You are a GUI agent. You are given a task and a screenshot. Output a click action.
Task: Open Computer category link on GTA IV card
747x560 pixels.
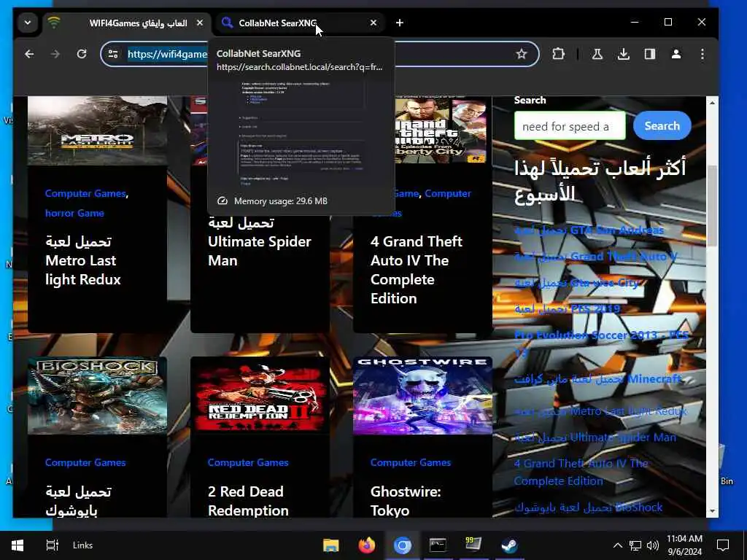tap(448, 193)
